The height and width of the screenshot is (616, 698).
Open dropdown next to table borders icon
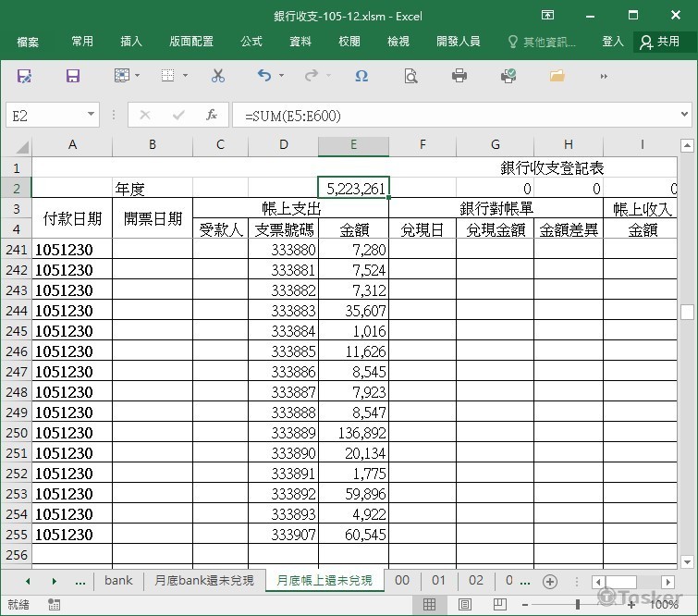coord(137,76)
